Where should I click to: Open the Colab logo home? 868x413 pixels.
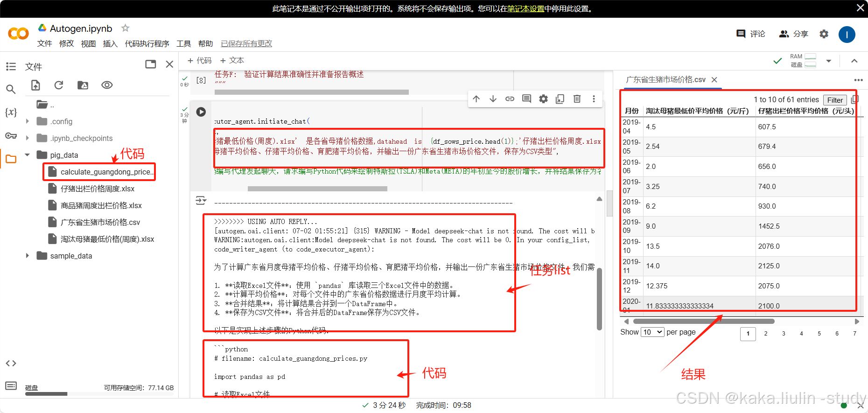(x=18, y=34)
